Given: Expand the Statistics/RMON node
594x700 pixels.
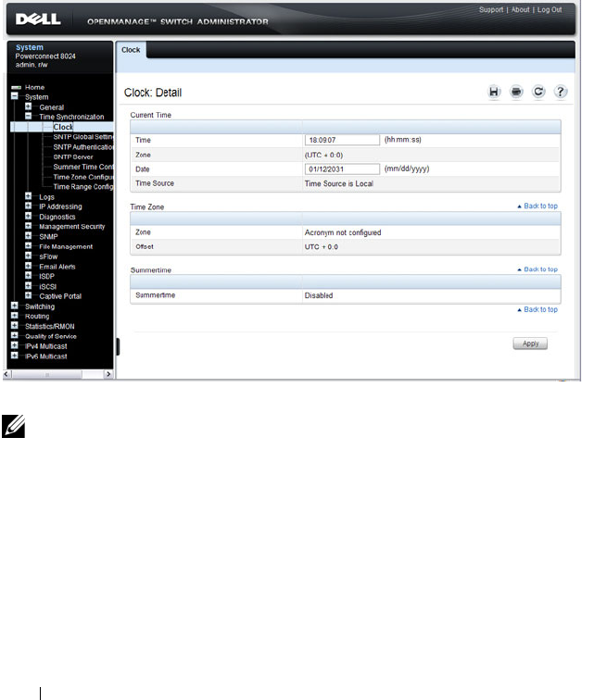Looking at the screenshot, I should coord(14,325).
